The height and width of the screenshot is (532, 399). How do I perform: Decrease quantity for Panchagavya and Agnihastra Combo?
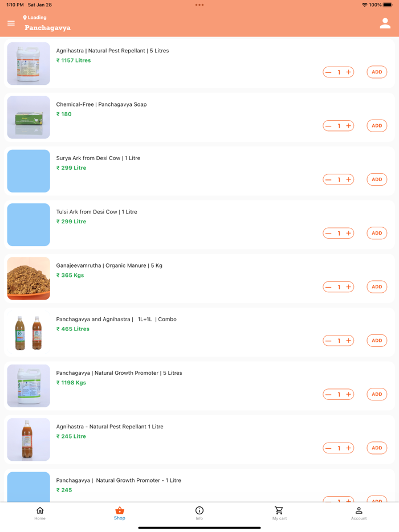coord(328,341)
